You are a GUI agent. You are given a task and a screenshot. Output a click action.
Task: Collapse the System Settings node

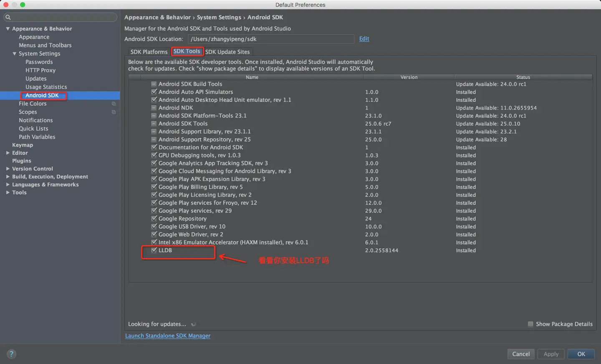click(15, 54)
